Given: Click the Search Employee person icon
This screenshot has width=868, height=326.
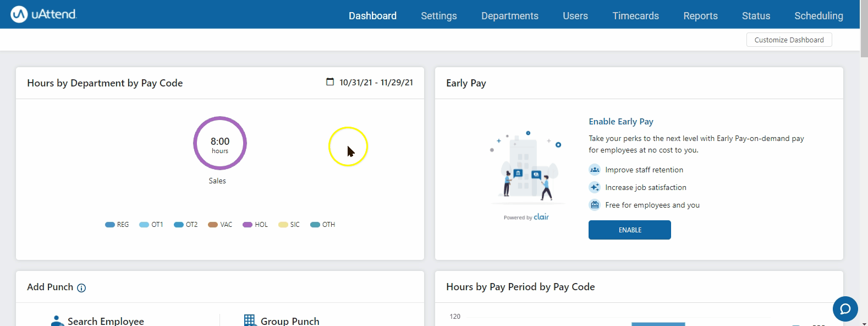Looking at the screenshot, I should pyautogui.click(x=57, y=320).
